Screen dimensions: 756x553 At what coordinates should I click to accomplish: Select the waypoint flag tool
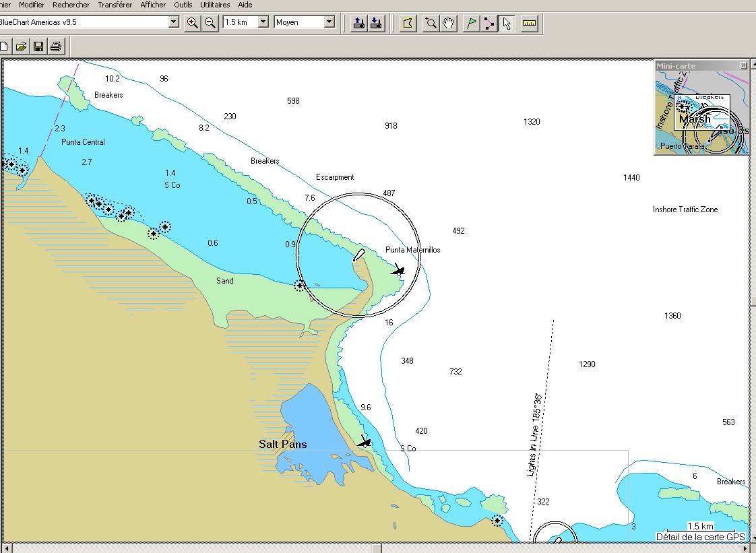(x=472, y=24)
